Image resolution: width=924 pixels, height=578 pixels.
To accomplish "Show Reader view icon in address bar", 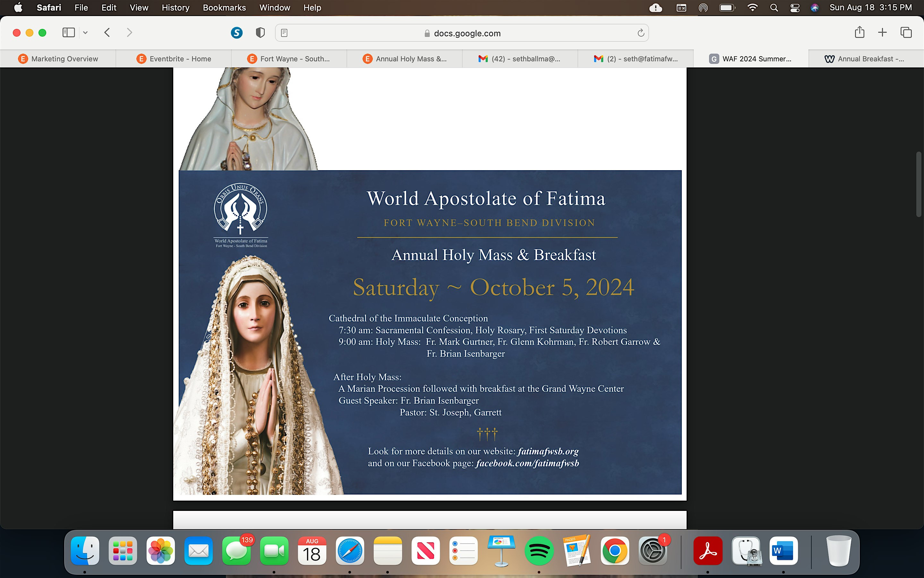I will [x=284, y=33].
